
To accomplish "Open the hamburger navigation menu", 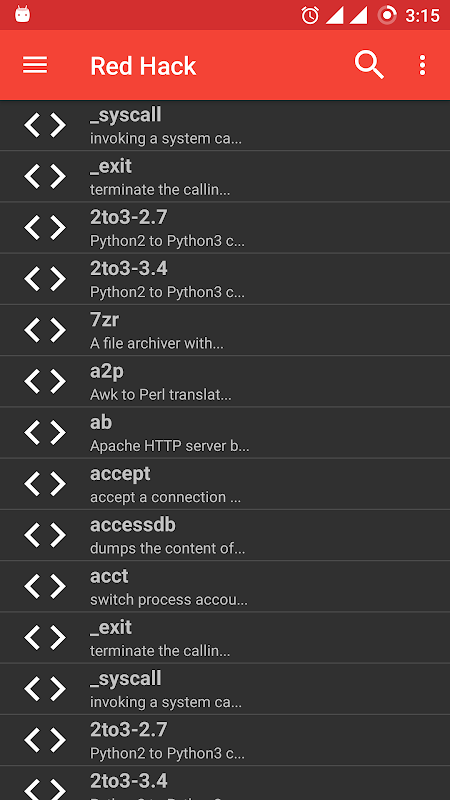I will click(x=35, y=65).
